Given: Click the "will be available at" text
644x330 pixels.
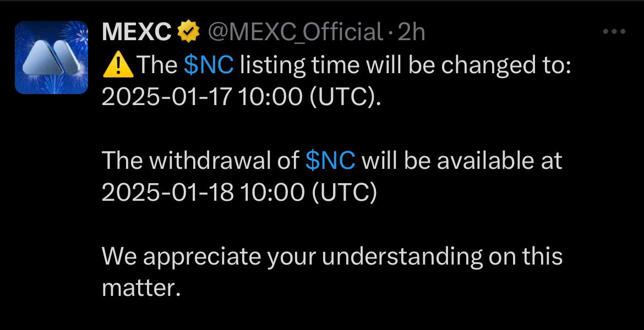Looking at the screenshot, I should tap(461, 161).
